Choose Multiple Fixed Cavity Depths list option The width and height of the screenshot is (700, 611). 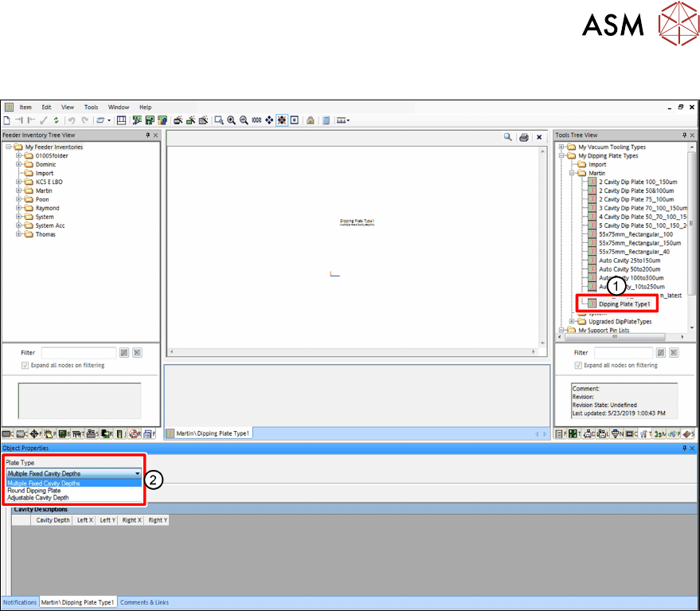[73, 484]
